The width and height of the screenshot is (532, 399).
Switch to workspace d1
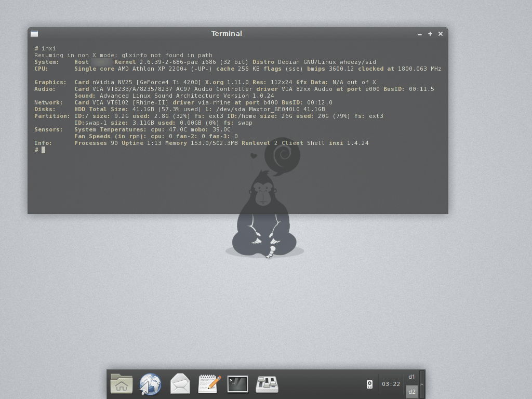point(411,377)
